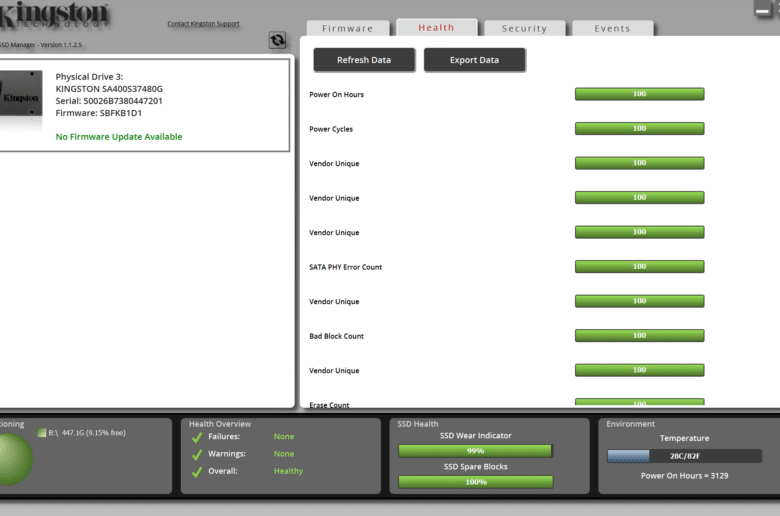Click the SSD Manager - Version 1.1.2.5 text

point(41,45)
